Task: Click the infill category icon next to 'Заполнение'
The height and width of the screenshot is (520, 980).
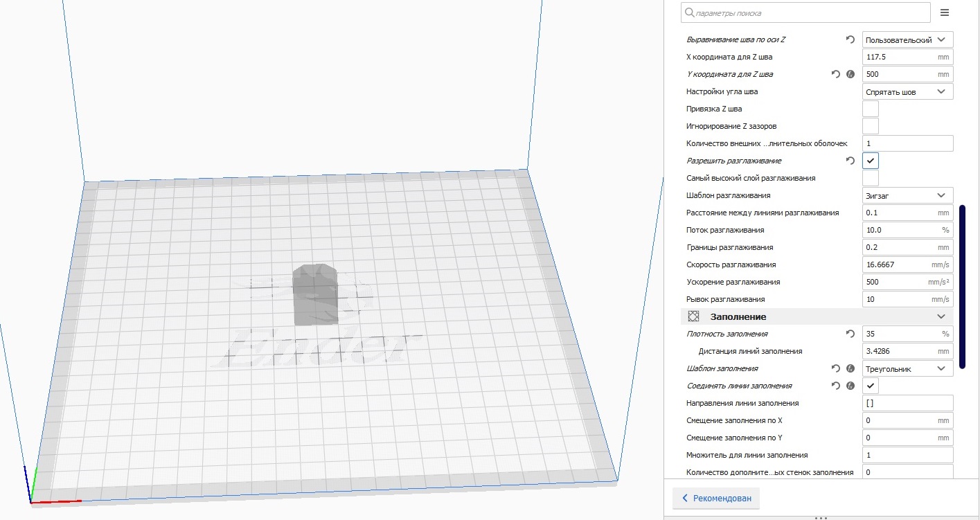Action: tap(693, 316)
